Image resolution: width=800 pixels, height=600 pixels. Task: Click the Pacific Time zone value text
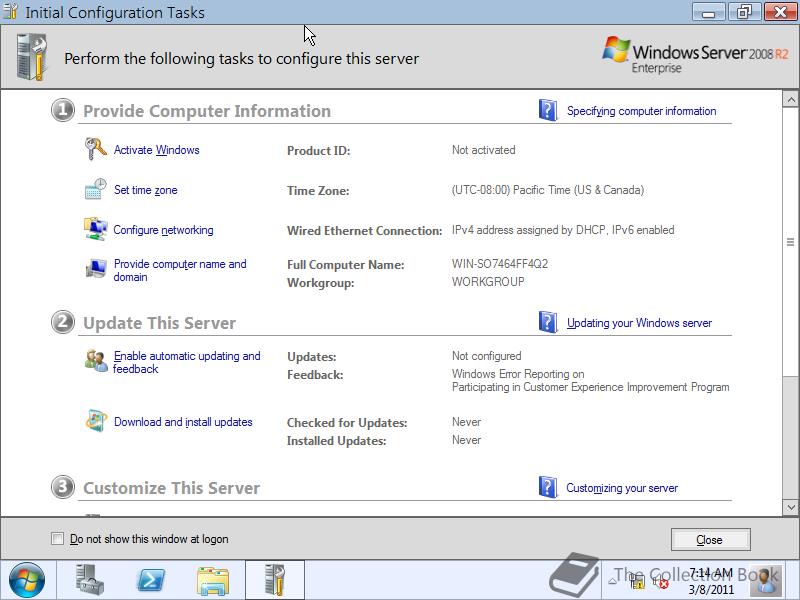[x=547, y=190]
